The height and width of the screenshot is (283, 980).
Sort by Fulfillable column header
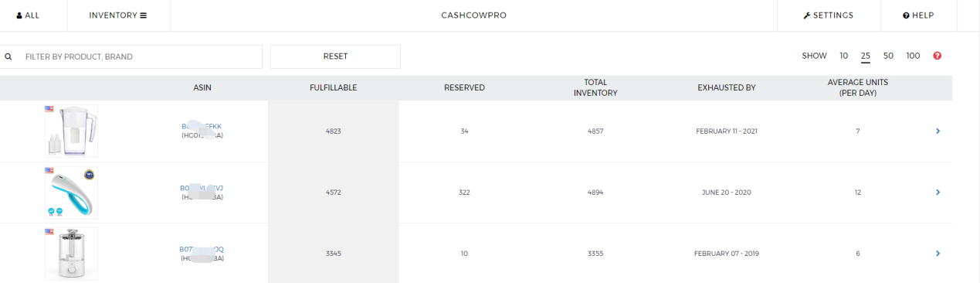(333, 88)
